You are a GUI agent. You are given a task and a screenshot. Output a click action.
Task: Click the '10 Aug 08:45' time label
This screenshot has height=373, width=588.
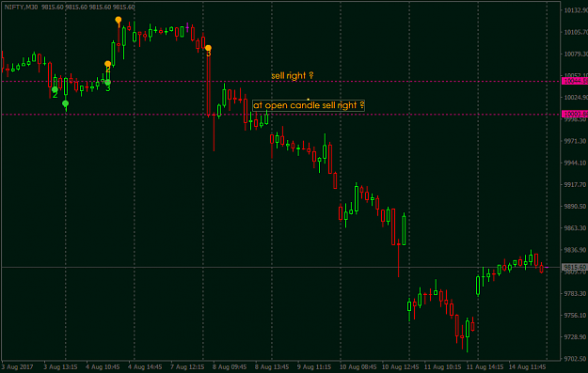pyautogui.click(x=358, y=366)
